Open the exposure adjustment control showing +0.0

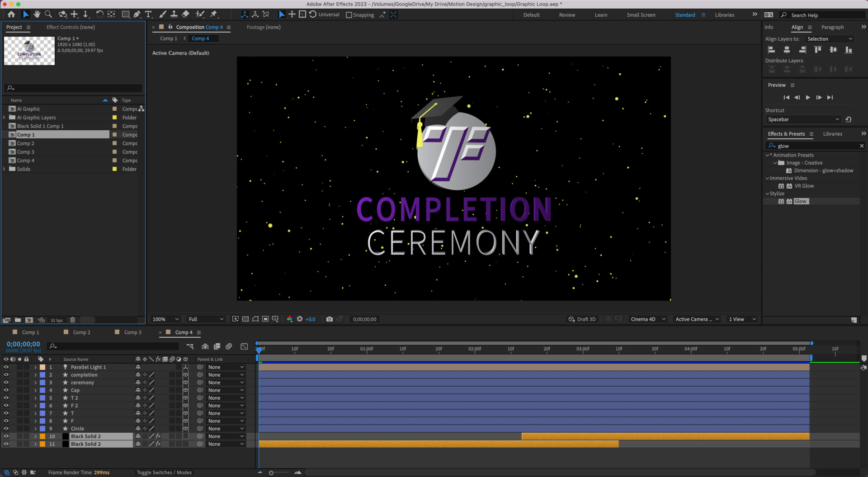click(310, 319)
